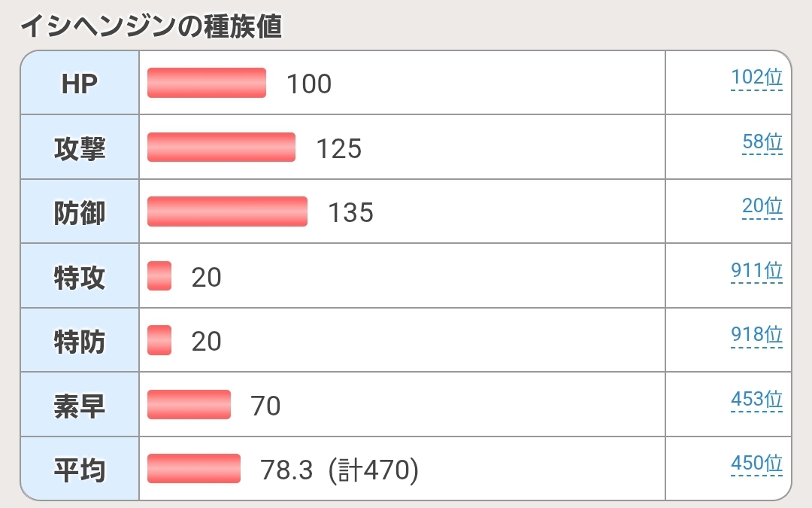
Task: Select the red 防御 stat bar
Action: pos(227,211)
